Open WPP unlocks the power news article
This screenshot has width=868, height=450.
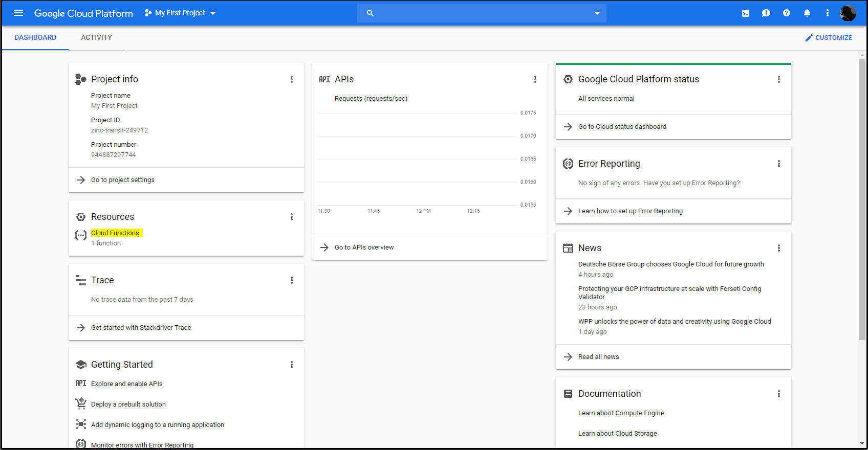tap(675, 322)
